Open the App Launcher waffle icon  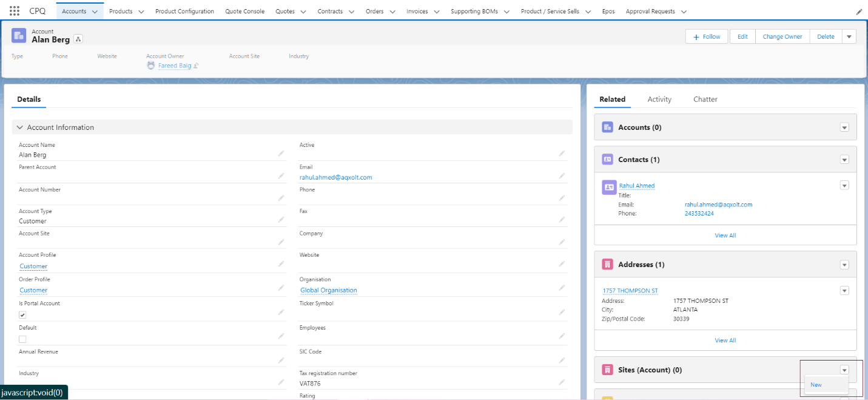click(x=13, y=10)
